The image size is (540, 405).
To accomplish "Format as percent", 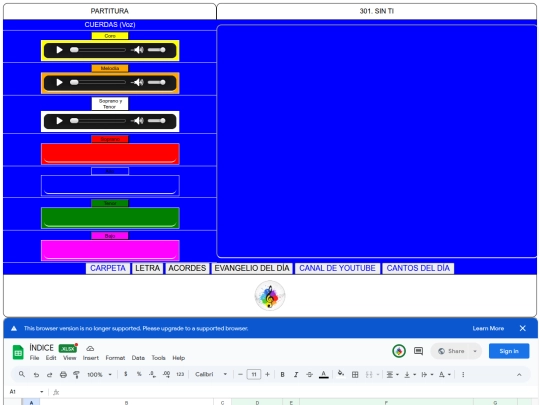I will click(139, 374).
